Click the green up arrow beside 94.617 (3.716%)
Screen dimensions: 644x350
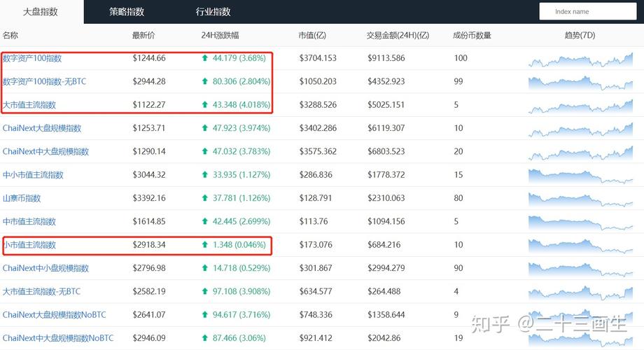tap(205, 315)
